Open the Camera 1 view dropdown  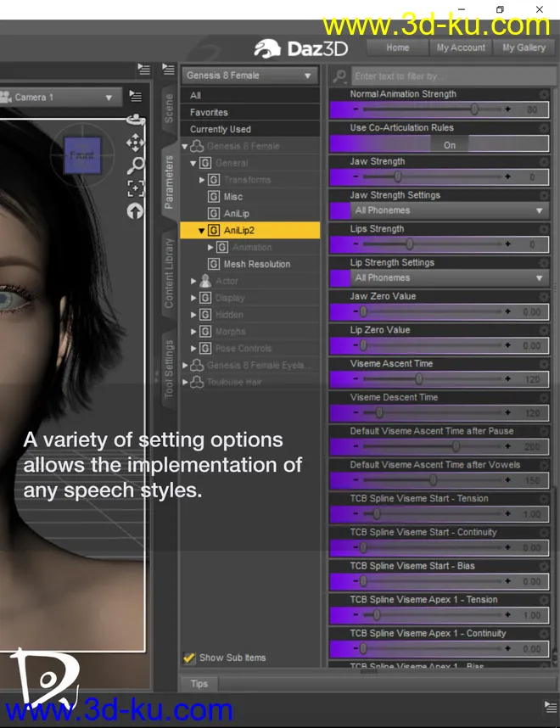(x=61, y=97)
